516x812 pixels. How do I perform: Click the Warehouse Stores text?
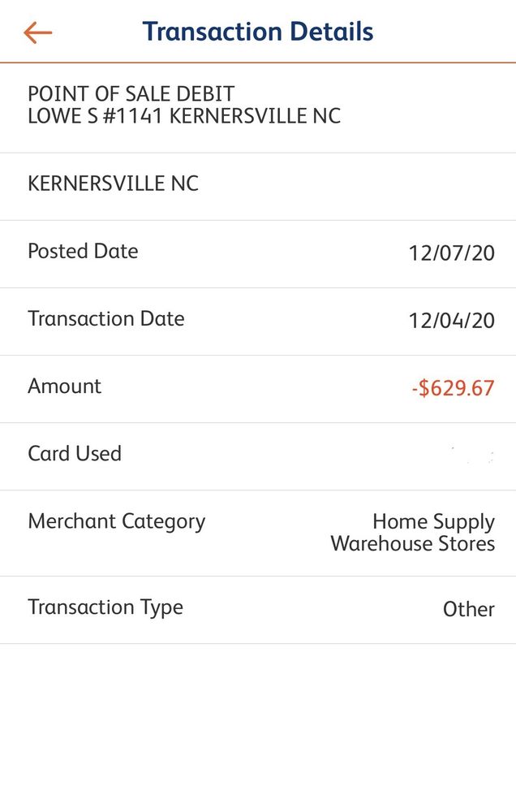[412, 543]
